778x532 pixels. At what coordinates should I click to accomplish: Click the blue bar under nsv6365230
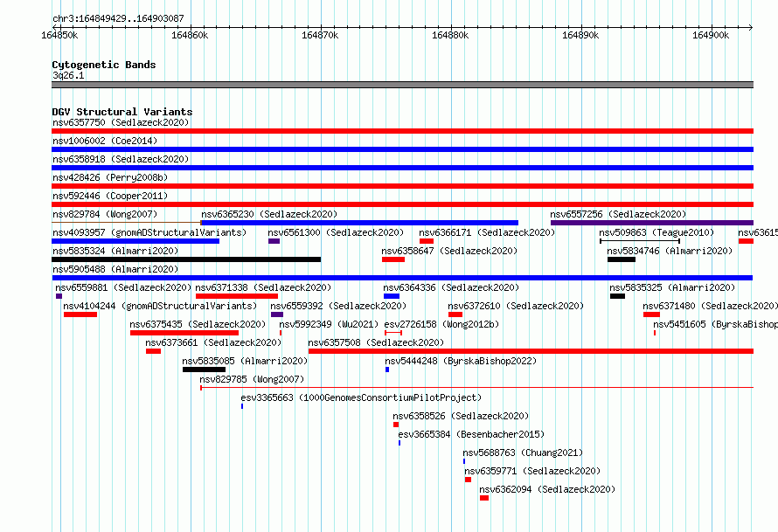tap(360, 223)
